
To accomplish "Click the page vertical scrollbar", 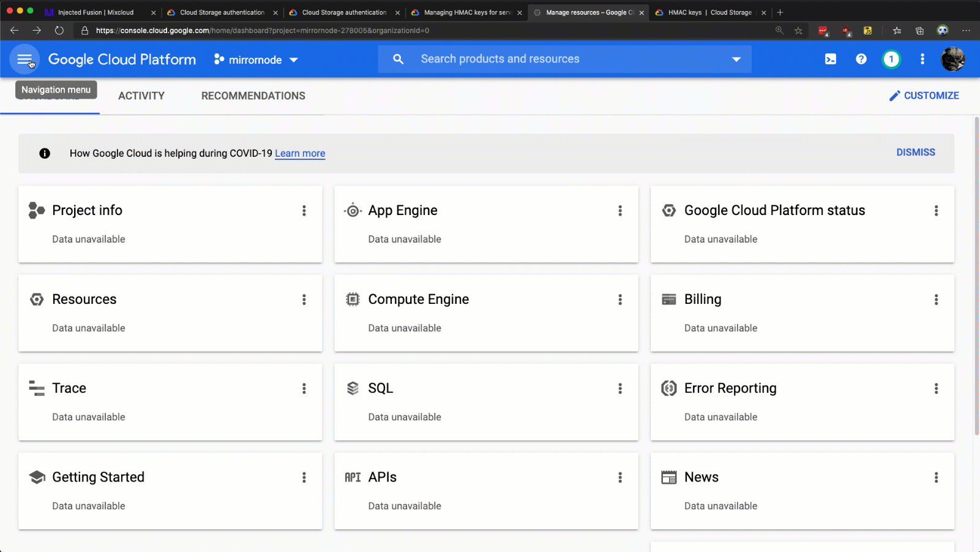I will click(976, 276).
